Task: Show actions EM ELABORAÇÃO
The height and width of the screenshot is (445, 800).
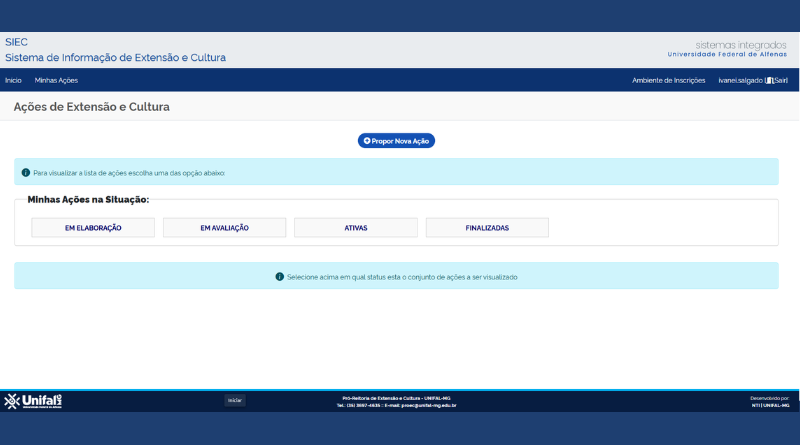Action: coord(93,228)
